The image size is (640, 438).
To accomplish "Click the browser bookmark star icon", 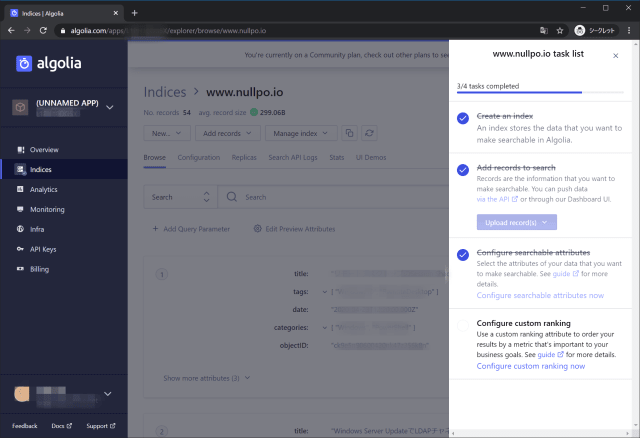I will 560,31.
